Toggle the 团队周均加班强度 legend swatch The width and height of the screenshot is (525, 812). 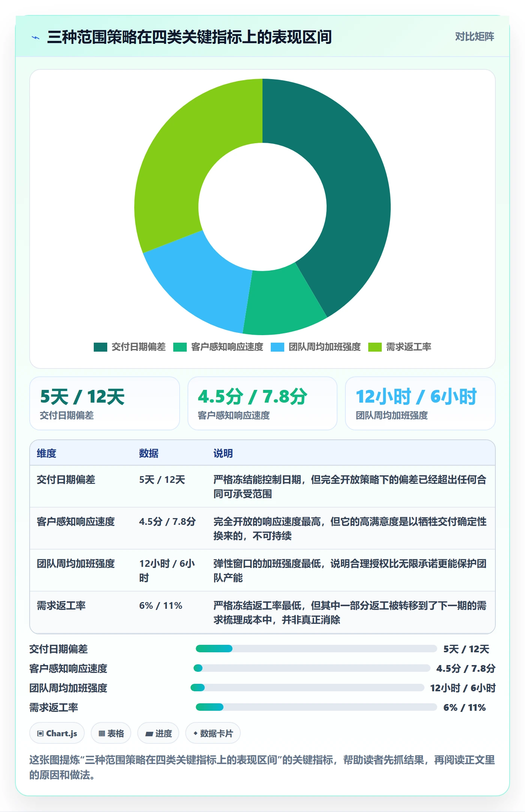tap(277, 347)
